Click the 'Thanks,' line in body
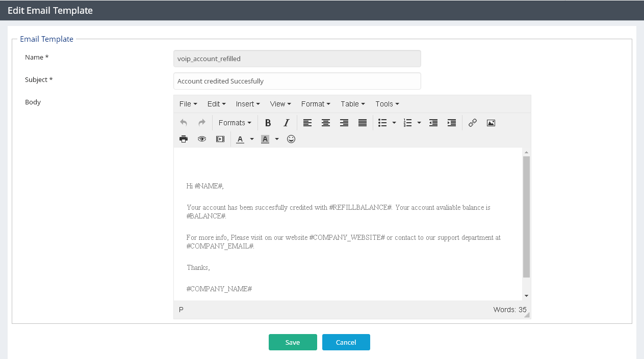Viewport: 644px width, 359px height. point(198,268)
